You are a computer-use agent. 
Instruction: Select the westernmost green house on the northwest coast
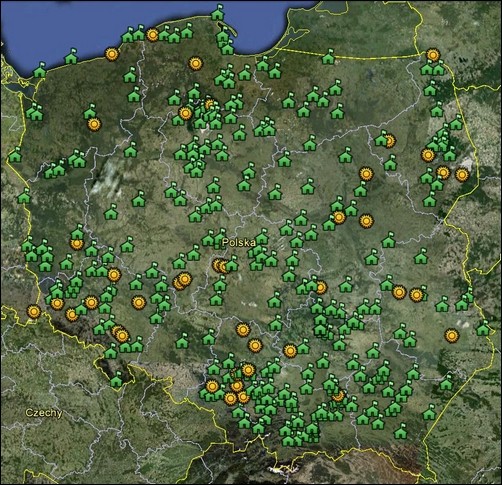click(x=40, y=70)
